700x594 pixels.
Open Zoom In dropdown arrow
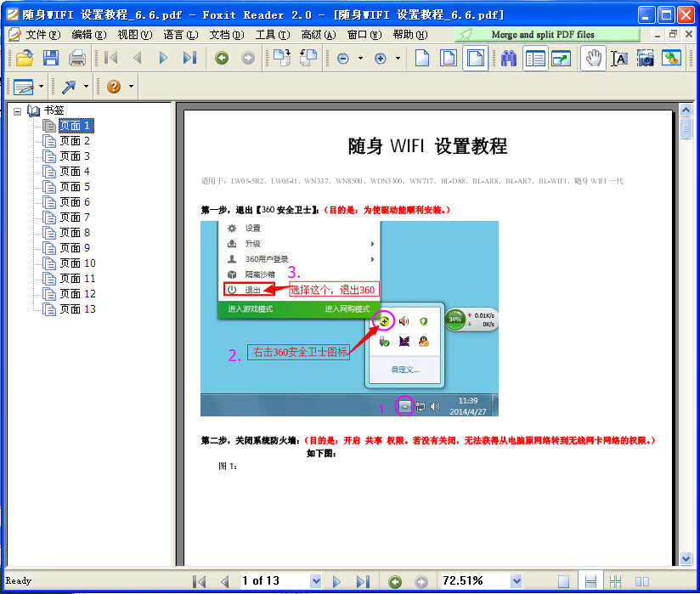pyautogui.click(x=398, y=59)
